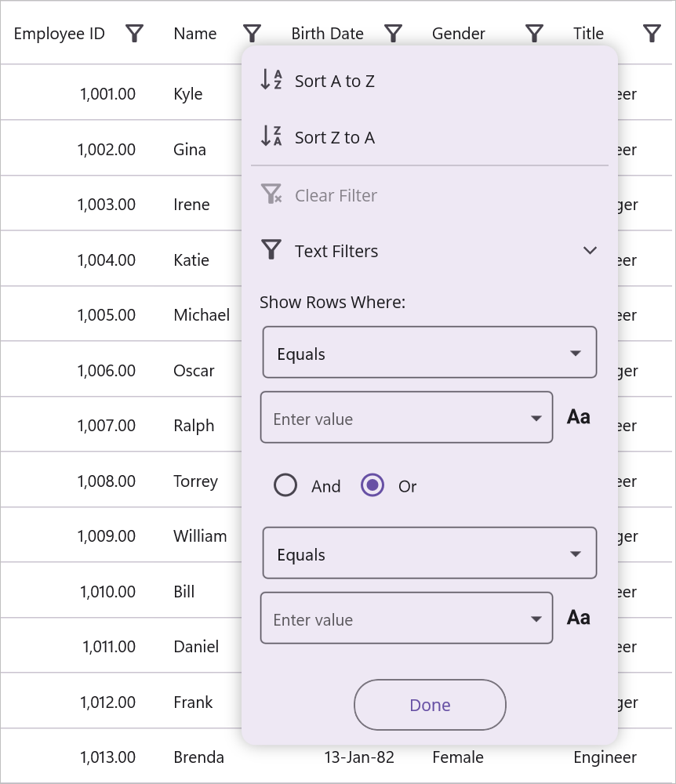Click the Done button
The width and height of the screenshot is (676, 784).
tap(430, 705)
